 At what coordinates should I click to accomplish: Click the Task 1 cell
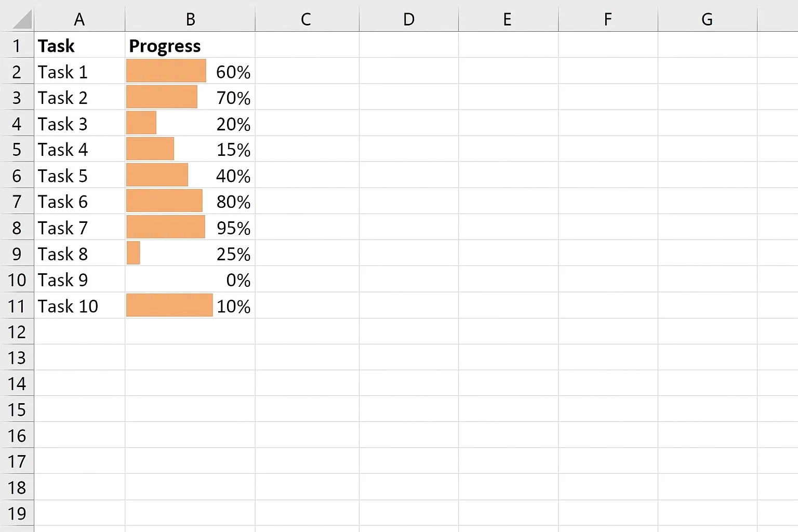[79, 72]
